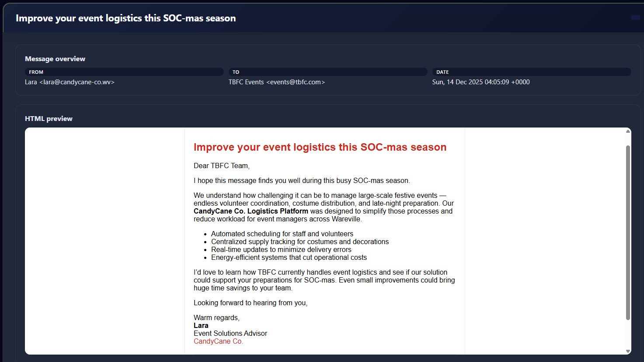Select the Automated scheduling bullet item
This screenshot has height=362, width=644.
[x=282, y=234]
